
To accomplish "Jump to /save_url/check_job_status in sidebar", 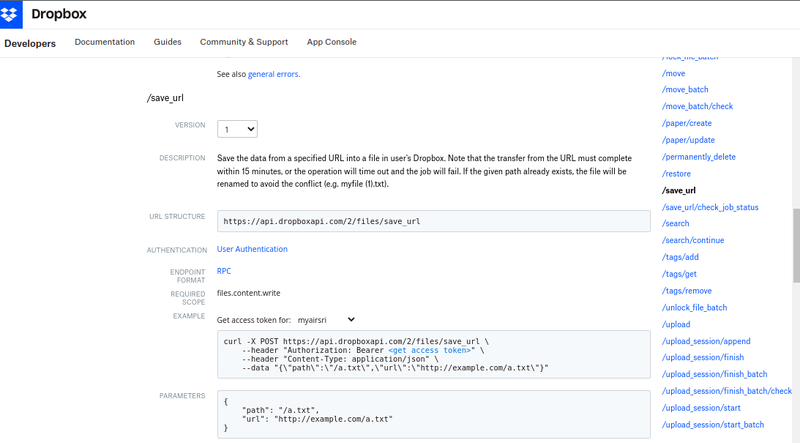I will [x=710, y=207].
